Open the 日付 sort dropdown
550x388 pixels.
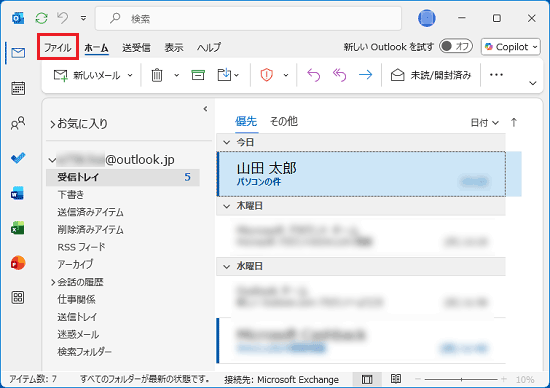point(484,123)
